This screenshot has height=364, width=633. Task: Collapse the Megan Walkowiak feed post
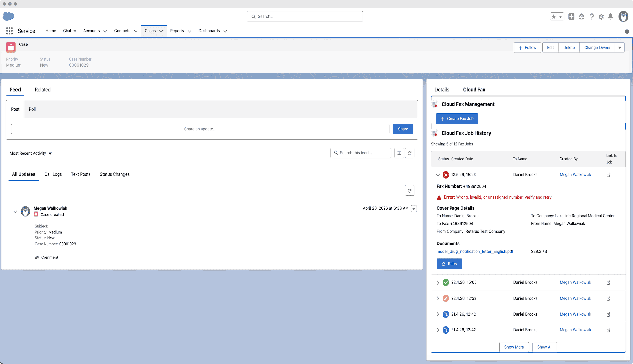pos(15,212)
